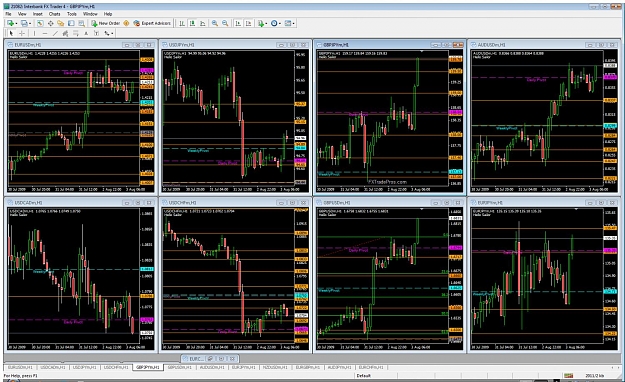Toggle chart shift
The height and width of the screenshot is (382, 625).
pos(248,23)
